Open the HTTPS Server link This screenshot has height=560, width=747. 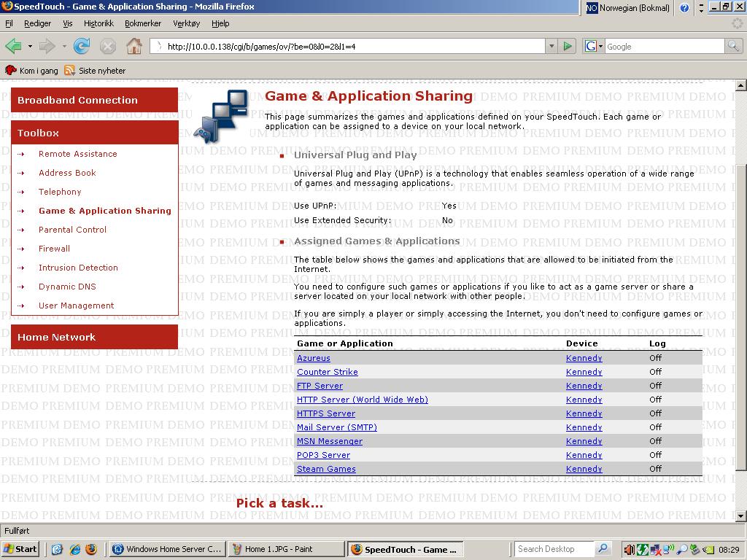tap(326, 413)
